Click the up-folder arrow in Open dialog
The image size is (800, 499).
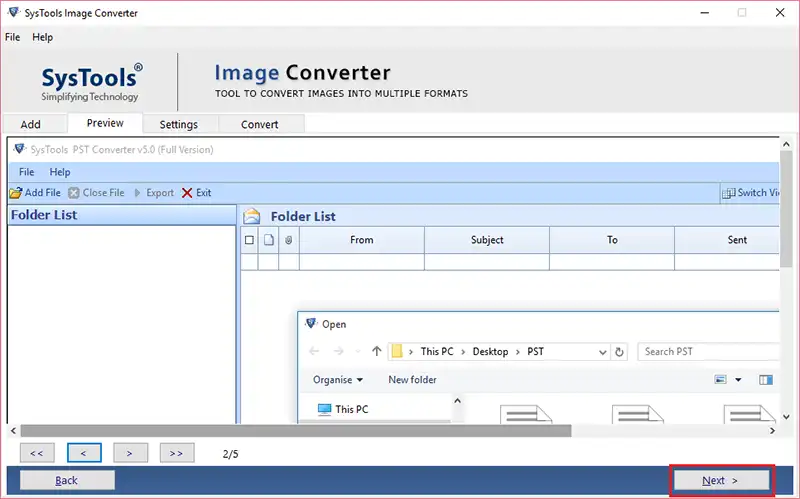click(x=377, y=351)
